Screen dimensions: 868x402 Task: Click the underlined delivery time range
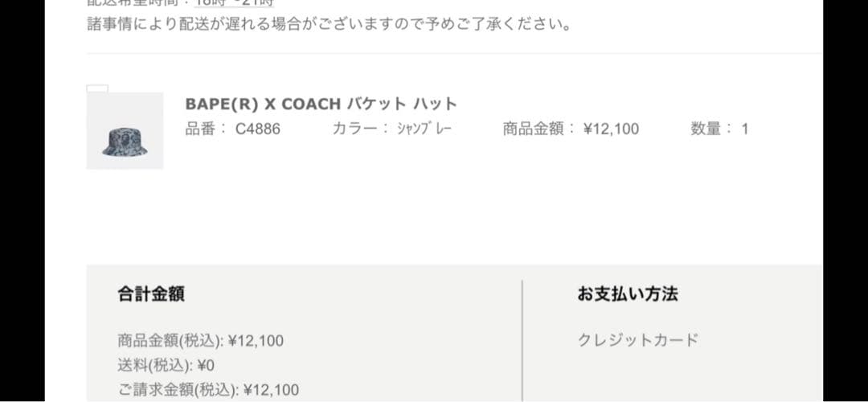233,2
